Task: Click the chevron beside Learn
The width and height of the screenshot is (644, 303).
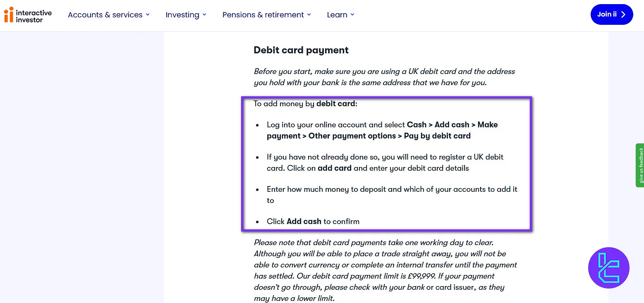Action: [x=353, y=15]
